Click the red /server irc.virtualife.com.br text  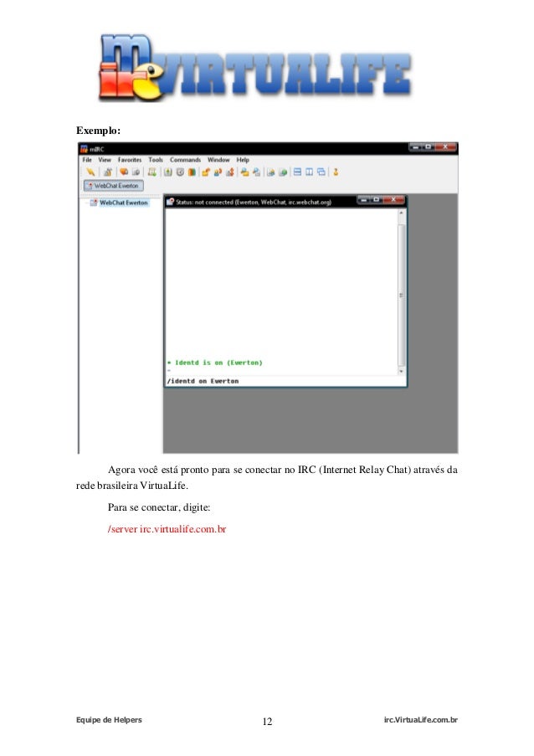(x=167, y=529)
